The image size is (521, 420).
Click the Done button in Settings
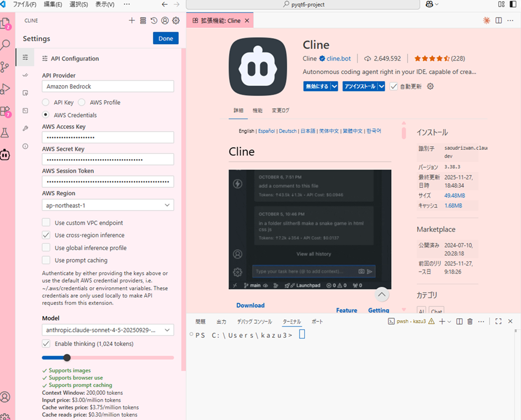point(166,38)
